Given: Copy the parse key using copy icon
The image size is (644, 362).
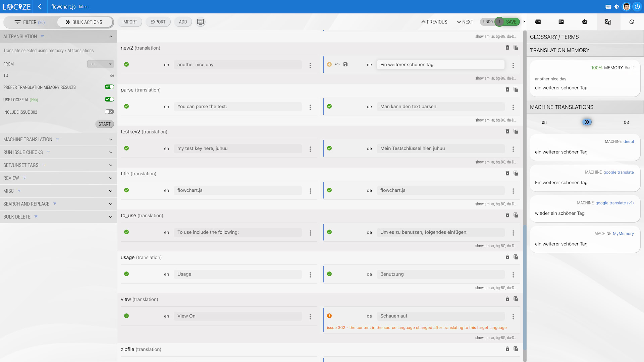Looking at the screenshot, I should [516, 89].
